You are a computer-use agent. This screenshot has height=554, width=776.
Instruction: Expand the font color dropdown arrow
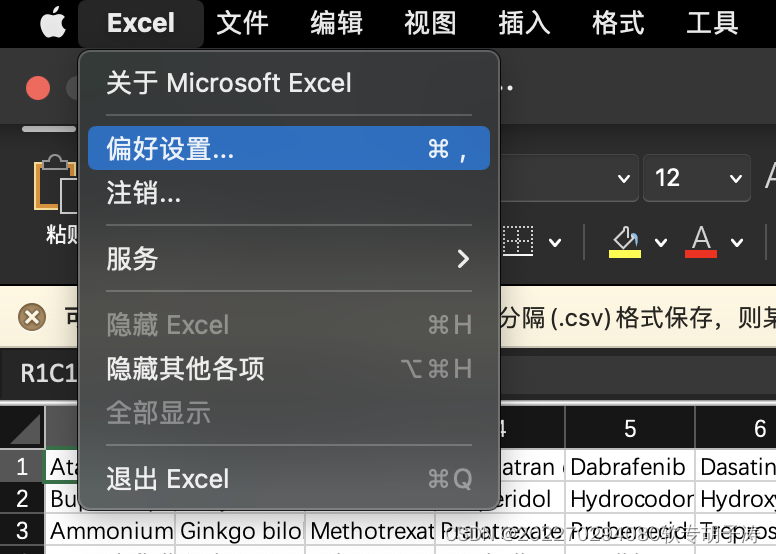pos(737,243)
